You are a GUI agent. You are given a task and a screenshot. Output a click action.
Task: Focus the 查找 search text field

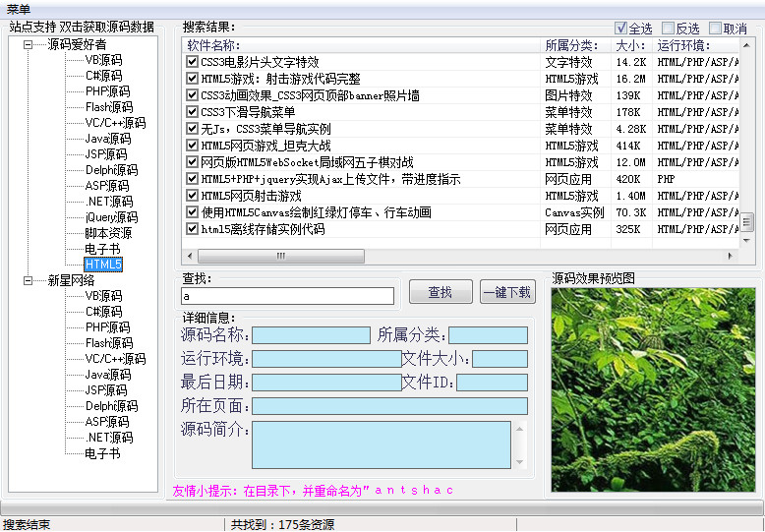pyautogui.click(x=287, y=296)
